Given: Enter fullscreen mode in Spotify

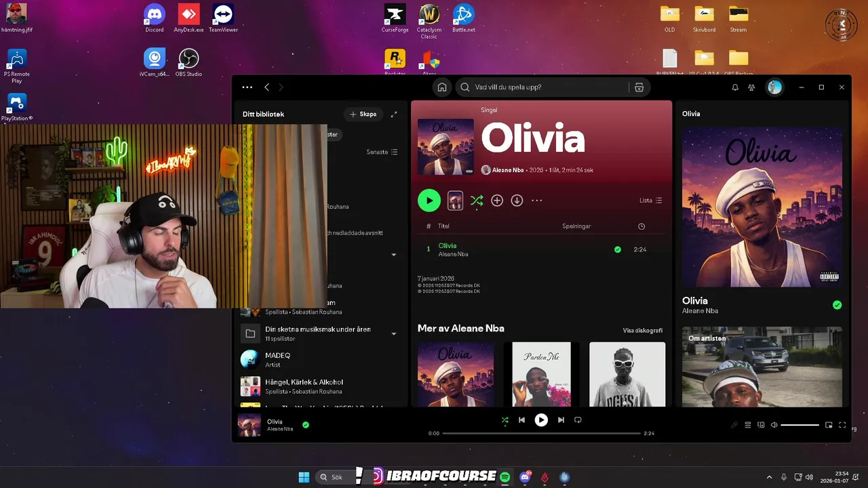Looking at the screenshot, I should tap(842, 425).
